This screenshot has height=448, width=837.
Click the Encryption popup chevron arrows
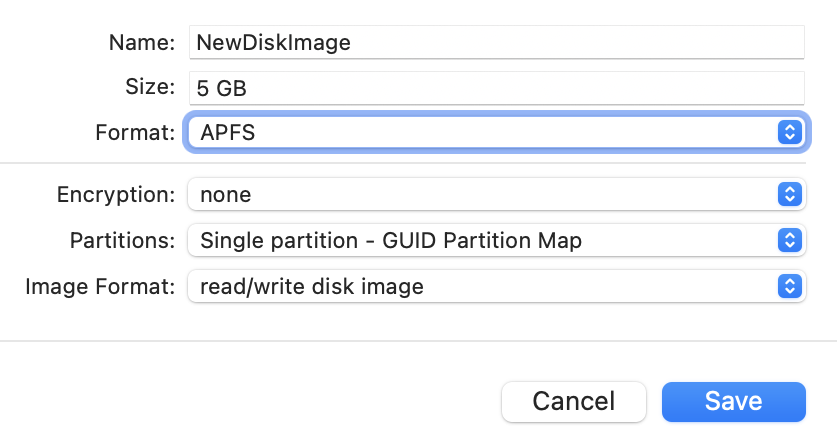coord(790,194)
